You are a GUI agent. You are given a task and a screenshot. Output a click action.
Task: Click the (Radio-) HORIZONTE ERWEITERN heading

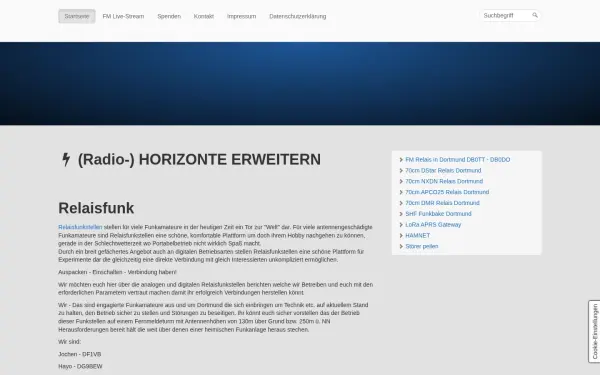(199, 160)
